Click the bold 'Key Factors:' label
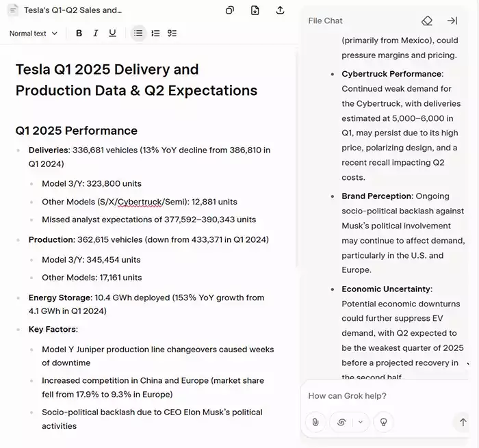Screen dimensions: 479x448 (x=53, y=330)
